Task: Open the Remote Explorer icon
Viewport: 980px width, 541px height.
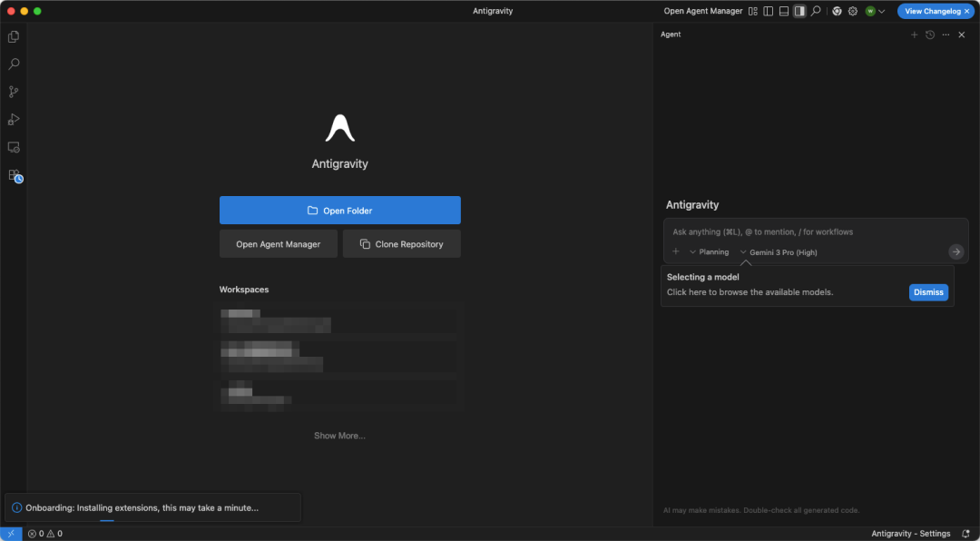Action: 13,147
